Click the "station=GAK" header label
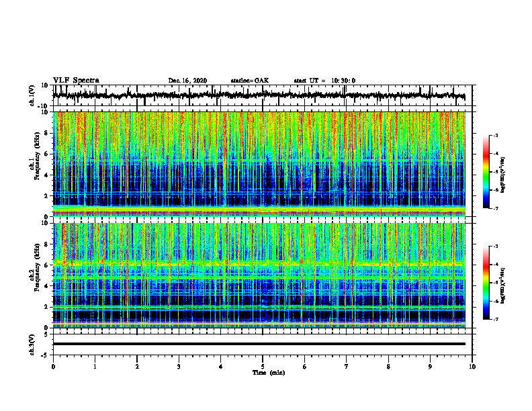The image size is (532, 411). point(250,81)
